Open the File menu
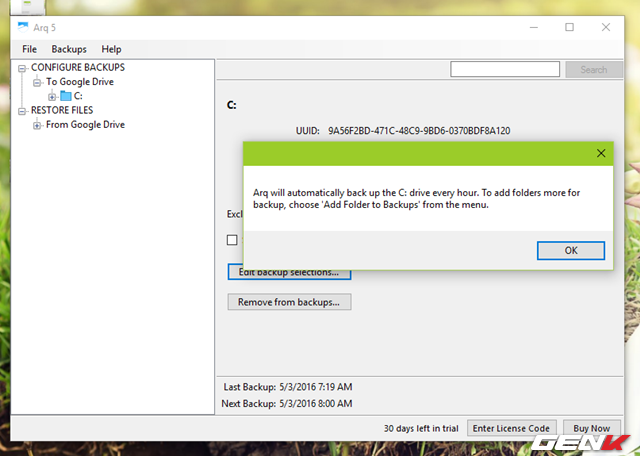This screenshot has width=640, height=456. click(30, 49)
